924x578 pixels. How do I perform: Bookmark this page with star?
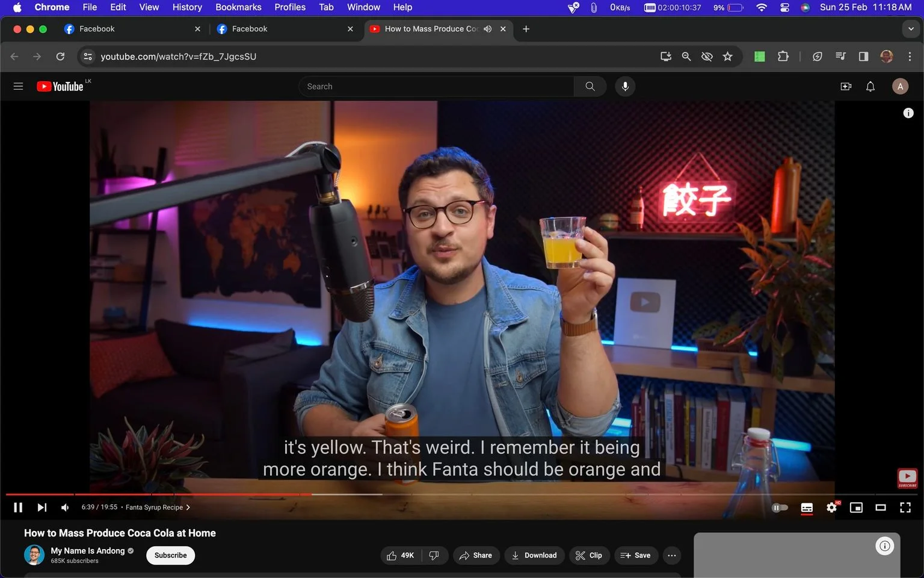coord(727,56)
